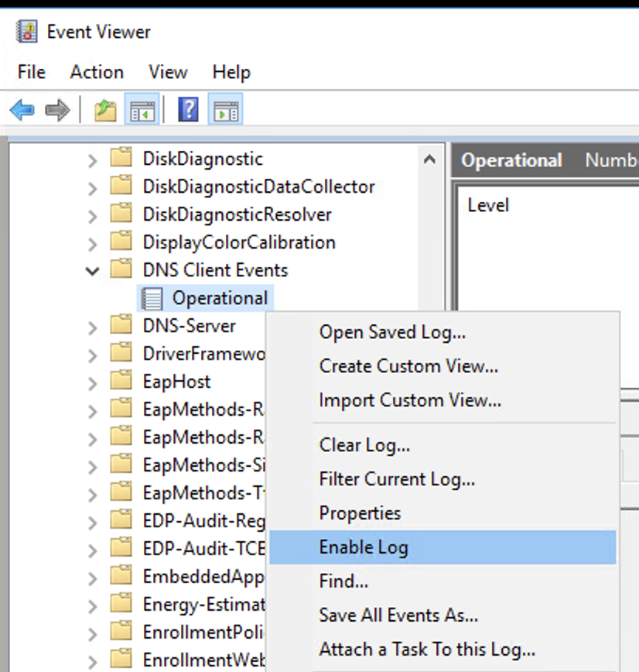This screenshot has height=672, width=639.
Task: Click the DriverFrameworks folder icon
Action: (121, 353)
